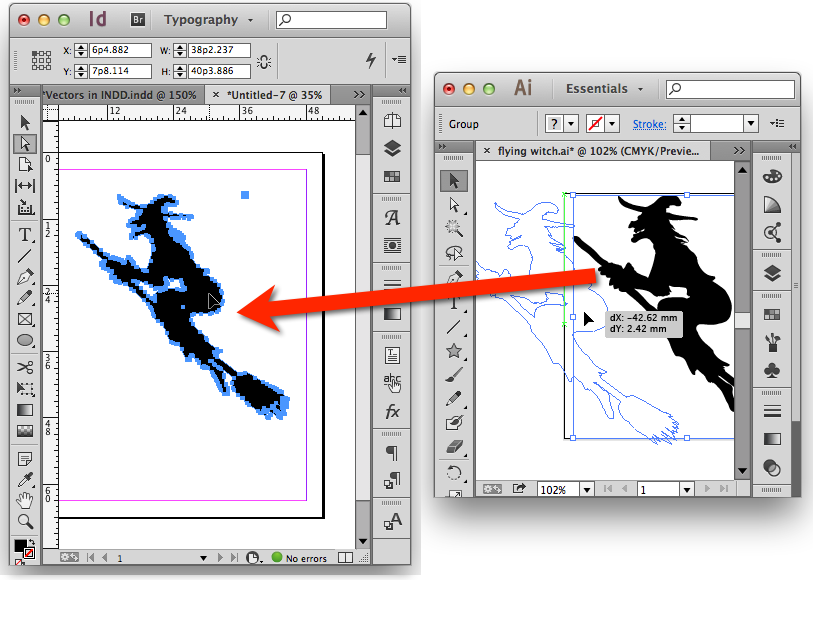Open the Effects panel via the fx icon
813x624 pixels.
coord(392,411)
